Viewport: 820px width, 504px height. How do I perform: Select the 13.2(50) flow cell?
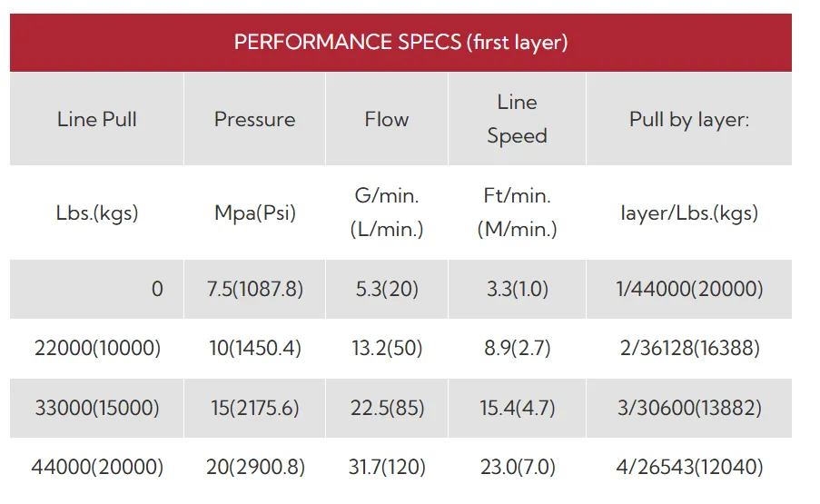[x=387, y=348]
